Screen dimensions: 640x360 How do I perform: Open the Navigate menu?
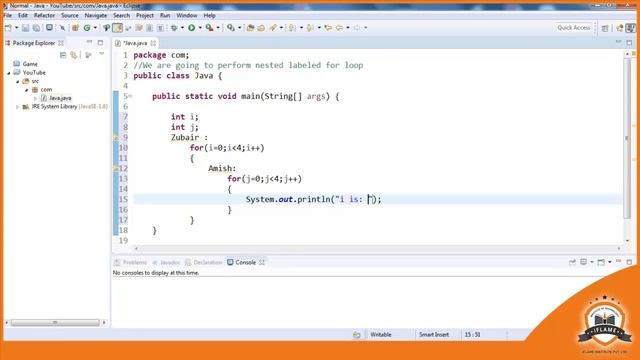click(x=96, y=16)
